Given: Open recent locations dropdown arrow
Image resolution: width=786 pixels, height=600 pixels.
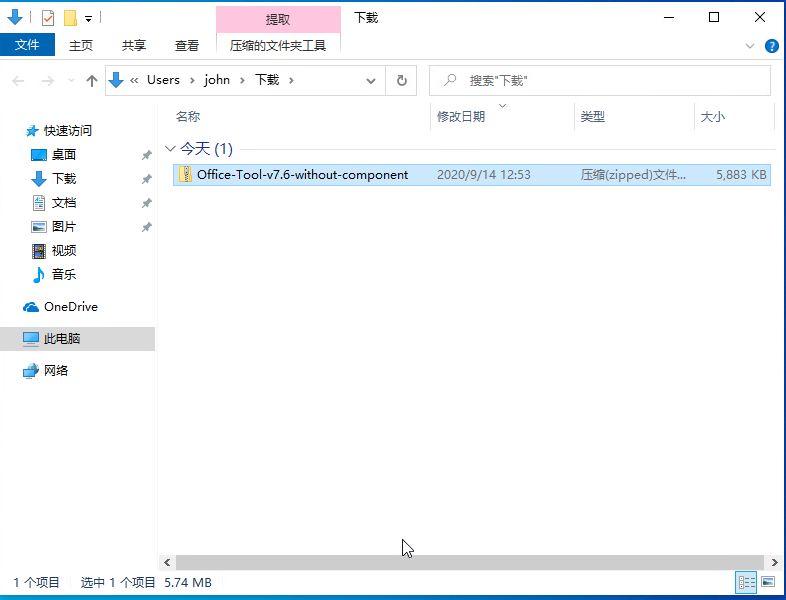Looking at the screenshot, I should click(x=71, y=81).
